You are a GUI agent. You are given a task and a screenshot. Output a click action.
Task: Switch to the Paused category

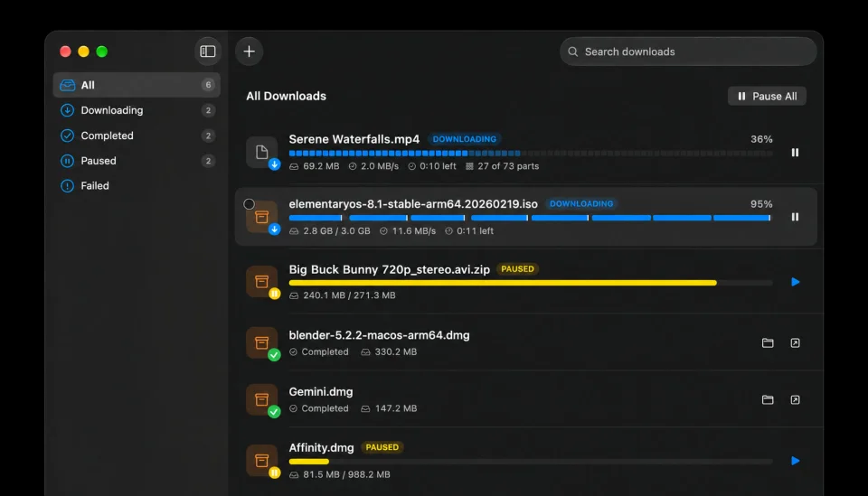137,161
